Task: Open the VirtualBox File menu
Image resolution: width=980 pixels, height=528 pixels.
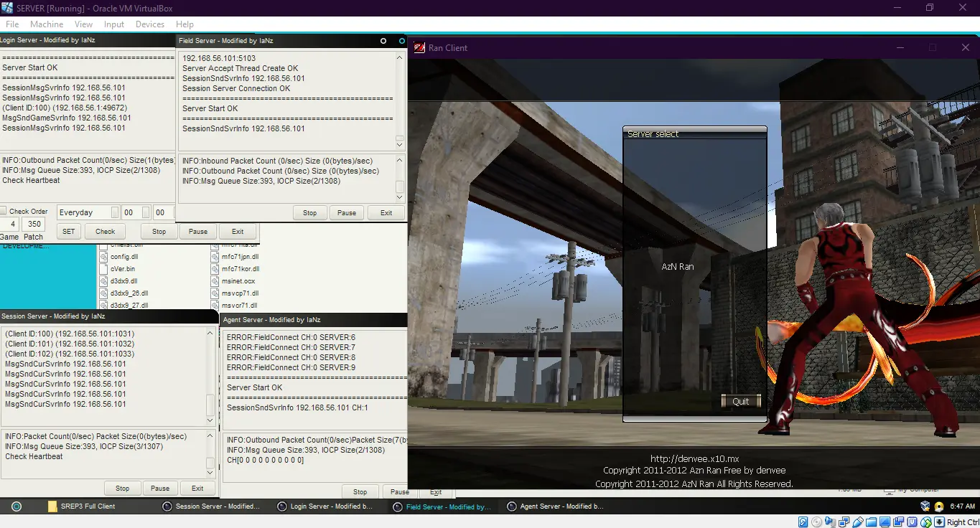Action: coord(12,24)
